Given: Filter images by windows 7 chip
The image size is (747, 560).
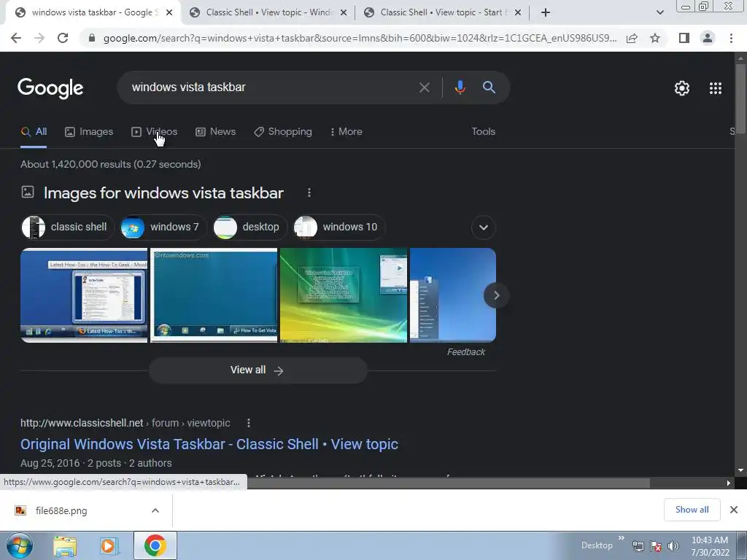Looking at the screenshot, I should (164, 227).
